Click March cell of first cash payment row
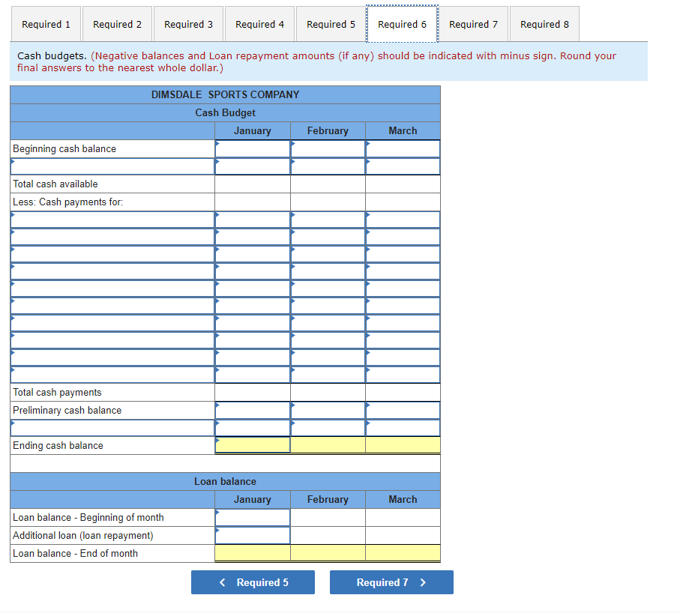680x616 pixels. click(403, 220)
